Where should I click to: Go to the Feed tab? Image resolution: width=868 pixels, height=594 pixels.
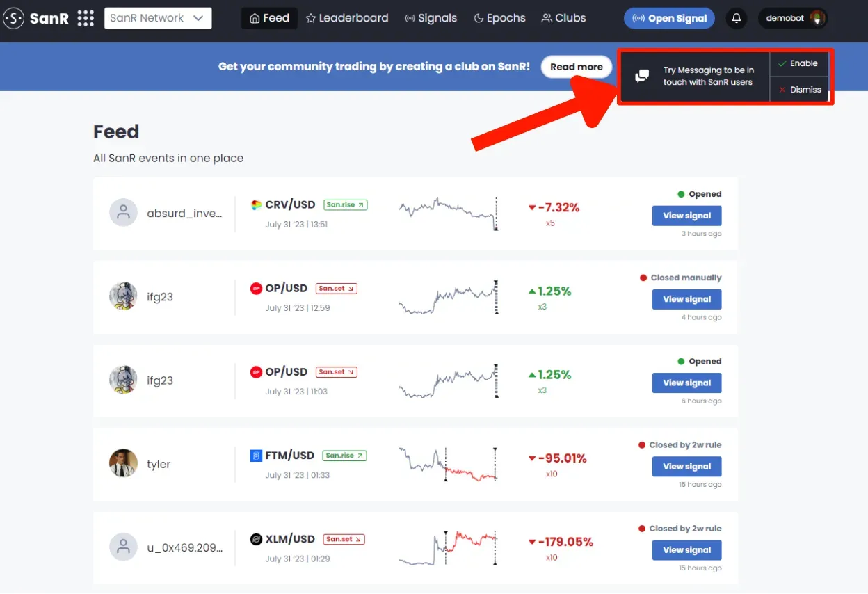click(269, 18)
